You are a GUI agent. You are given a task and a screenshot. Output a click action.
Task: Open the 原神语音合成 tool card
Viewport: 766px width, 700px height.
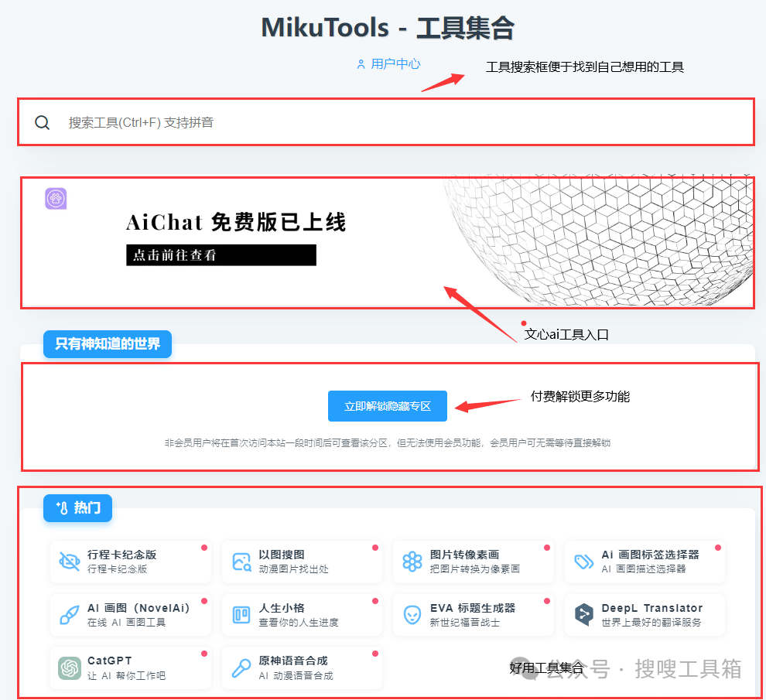tap(302, 668)
